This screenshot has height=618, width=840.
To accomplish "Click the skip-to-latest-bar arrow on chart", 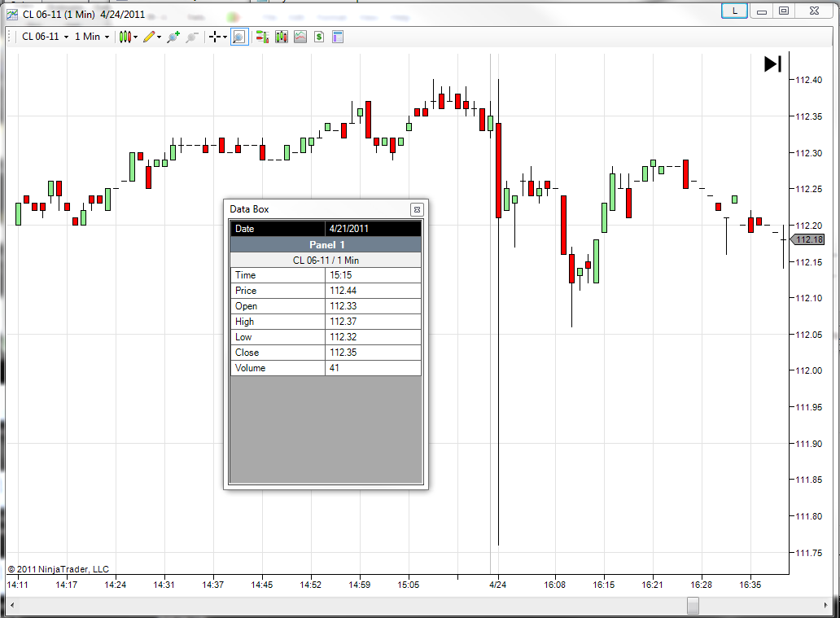I will 772,64.
